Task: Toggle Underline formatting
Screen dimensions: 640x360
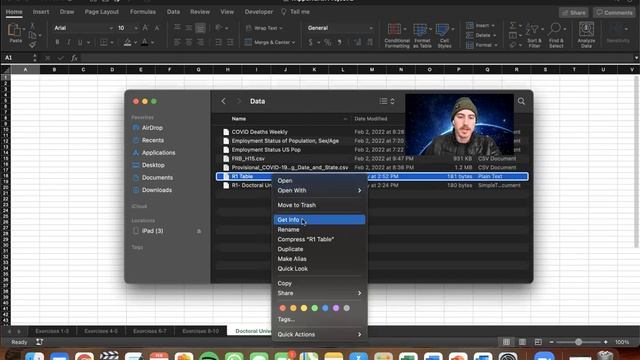Action: pos(80,42)
